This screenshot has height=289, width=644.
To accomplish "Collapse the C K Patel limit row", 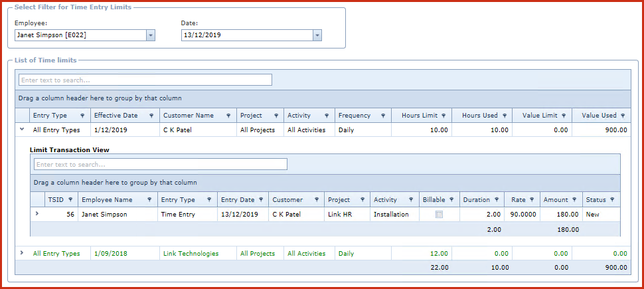I will pyautogui.click(x=23, y=130).
